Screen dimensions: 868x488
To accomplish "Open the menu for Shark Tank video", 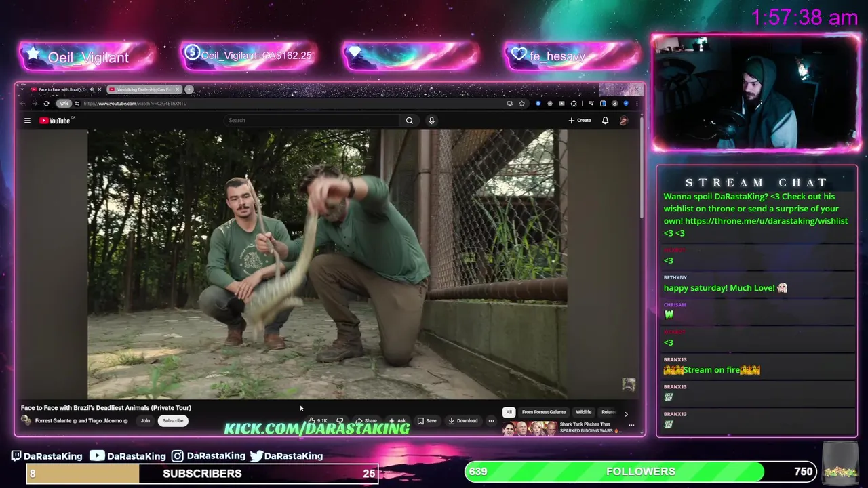I will (631, 425).
